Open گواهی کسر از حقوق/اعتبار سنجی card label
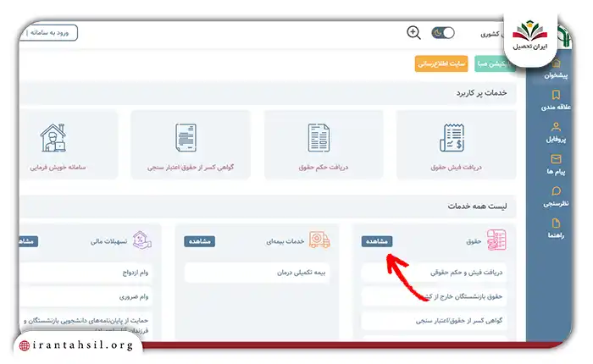 point(191,167)
